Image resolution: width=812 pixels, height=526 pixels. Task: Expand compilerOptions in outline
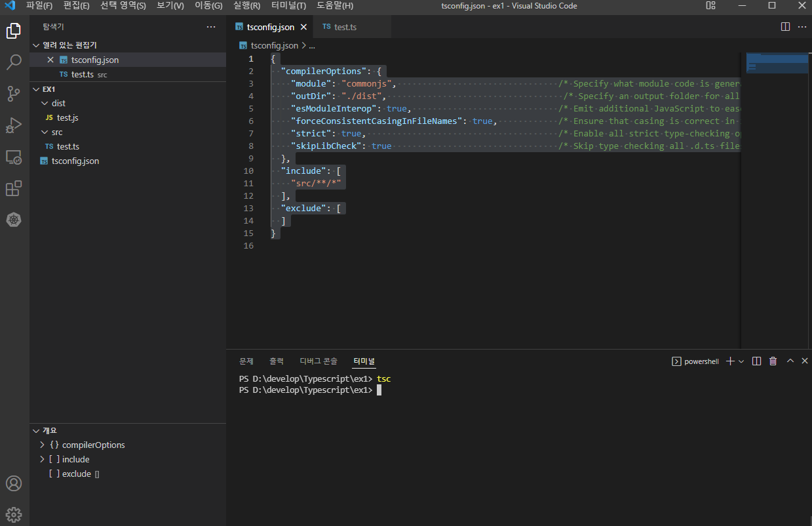point(43,445)
